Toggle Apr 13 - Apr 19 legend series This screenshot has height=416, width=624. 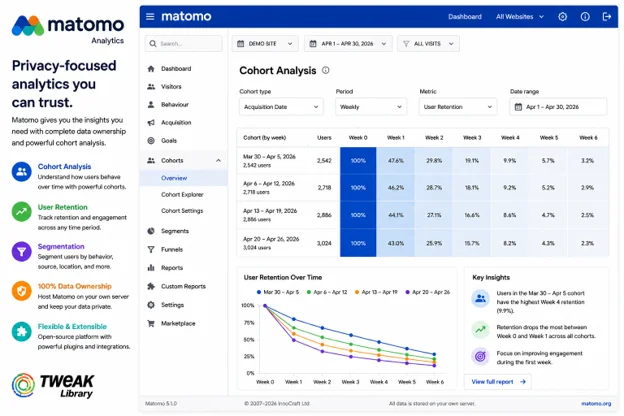click(x=376, y=292)
